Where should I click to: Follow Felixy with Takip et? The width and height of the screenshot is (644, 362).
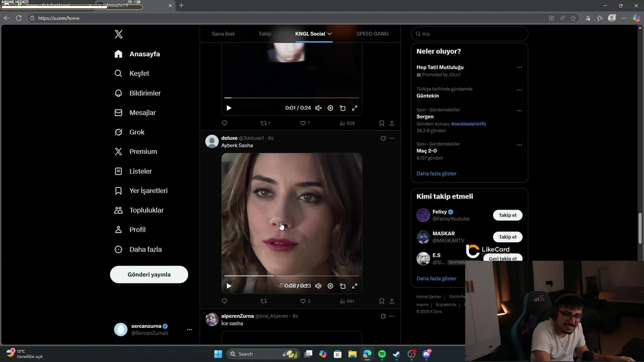coord(508,215)
